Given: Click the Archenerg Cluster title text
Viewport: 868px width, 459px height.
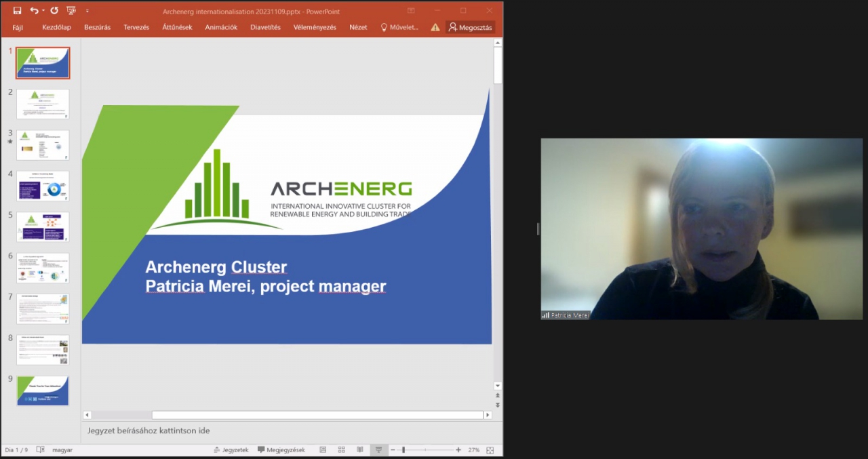Looking at the screenshot, I should coord(216,267).
